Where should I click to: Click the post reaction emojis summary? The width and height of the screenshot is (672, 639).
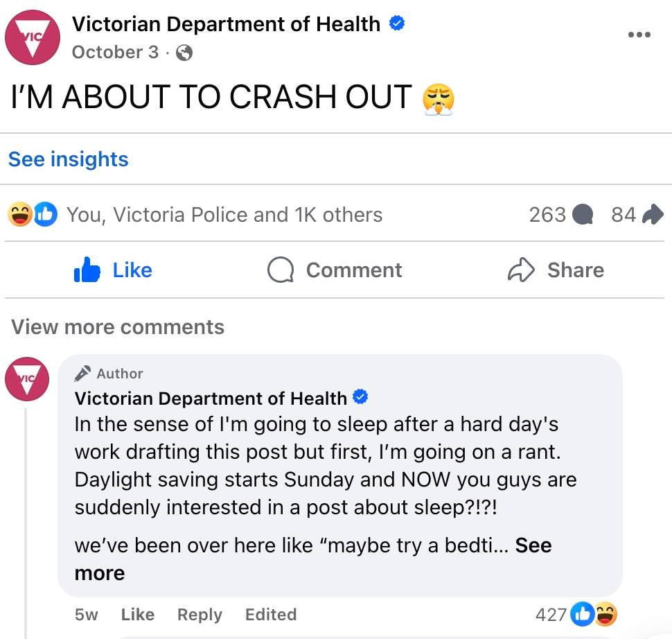(33, 215)
